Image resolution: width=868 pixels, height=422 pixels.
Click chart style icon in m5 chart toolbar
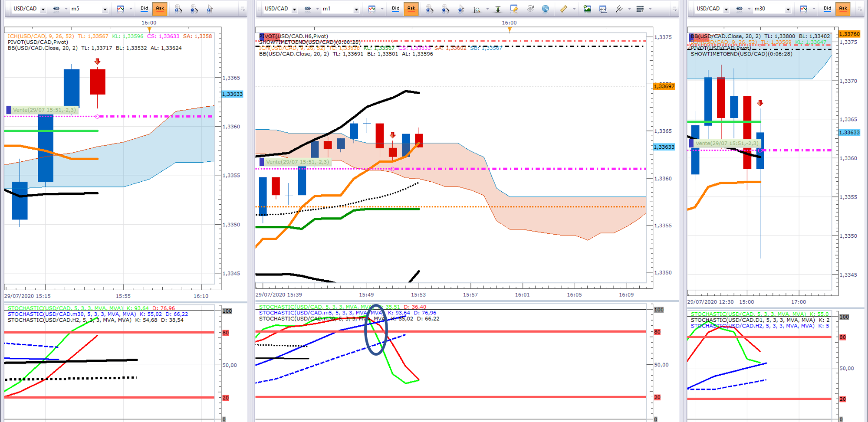coord(121,9)
